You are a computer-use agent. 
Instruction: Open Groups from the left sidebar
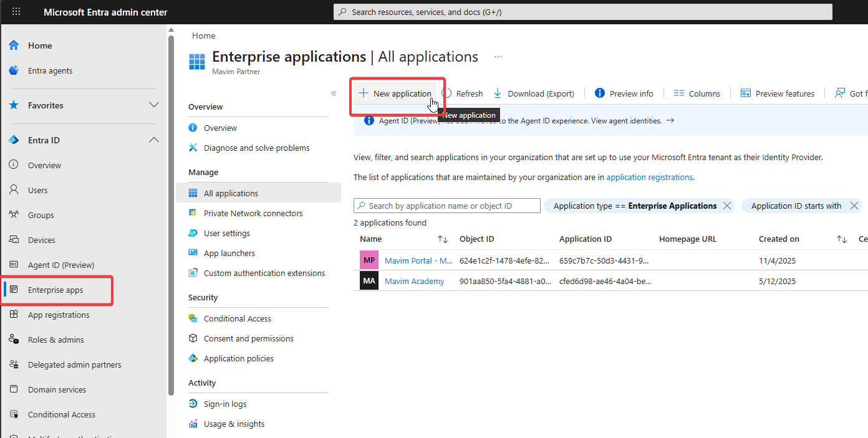tap(41, 215)
